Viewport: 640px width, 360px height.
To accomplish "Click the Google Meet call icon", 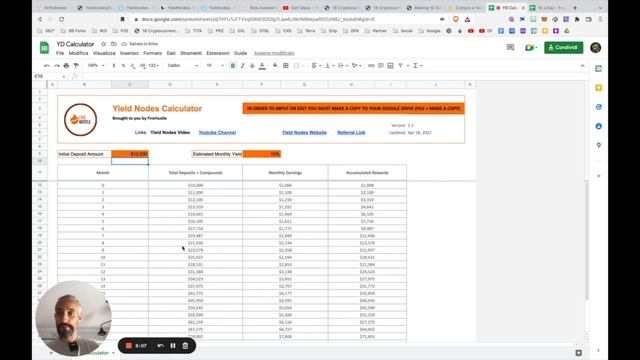I will (x=531, y=47).
